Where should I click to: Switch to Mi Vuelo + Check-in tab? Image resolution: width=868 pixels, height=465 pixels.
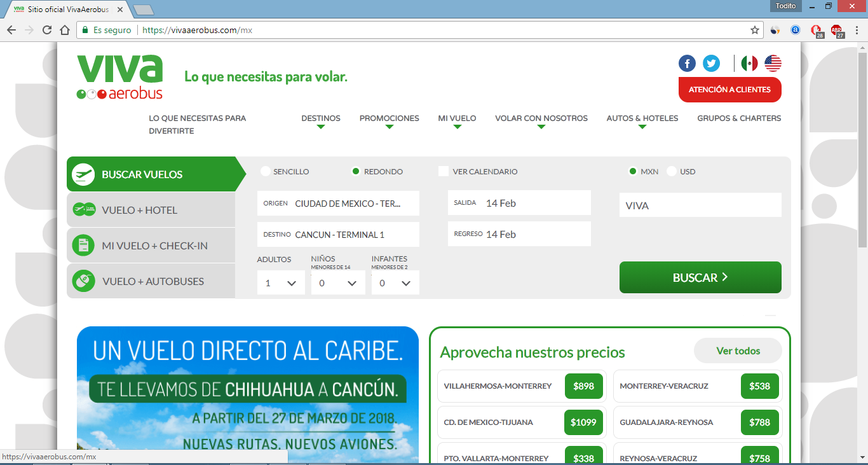pyautogui.click(x=151, y=246)
